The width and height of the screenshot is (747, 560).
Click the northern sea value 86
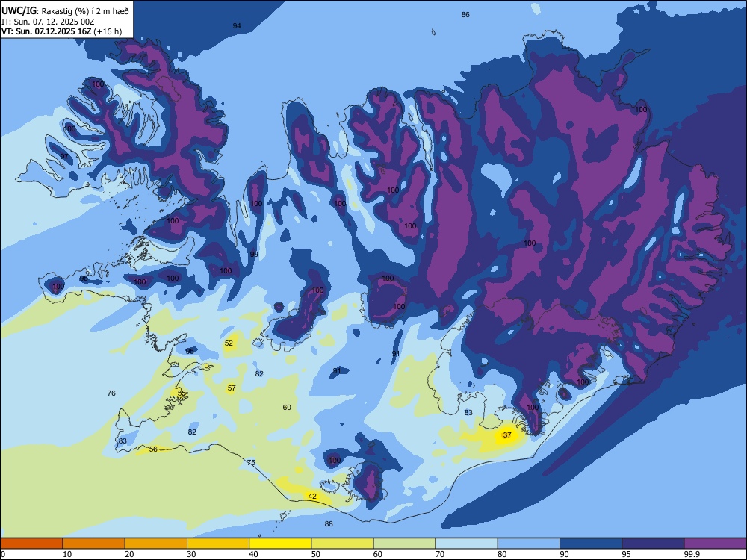(465, 15)
